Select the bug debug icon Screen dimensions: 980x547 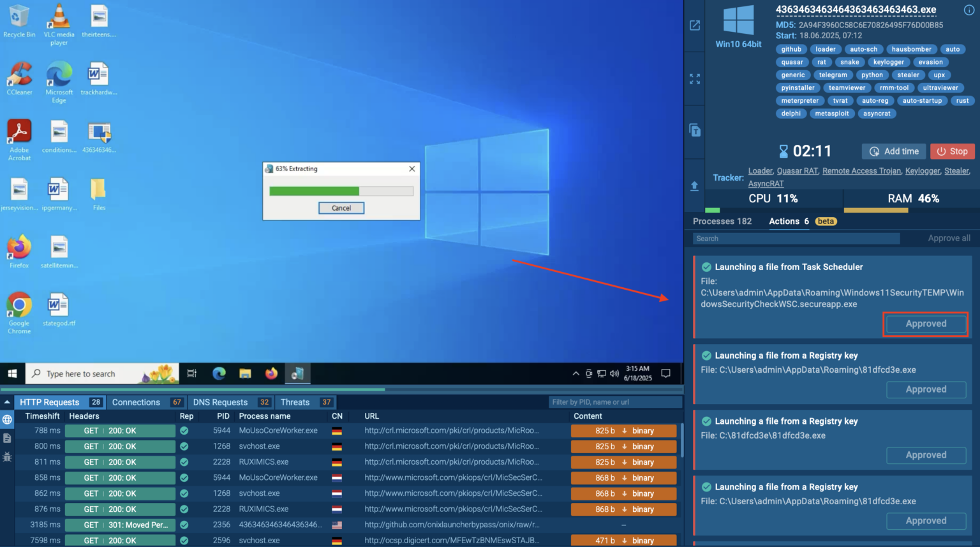[7, 457]
